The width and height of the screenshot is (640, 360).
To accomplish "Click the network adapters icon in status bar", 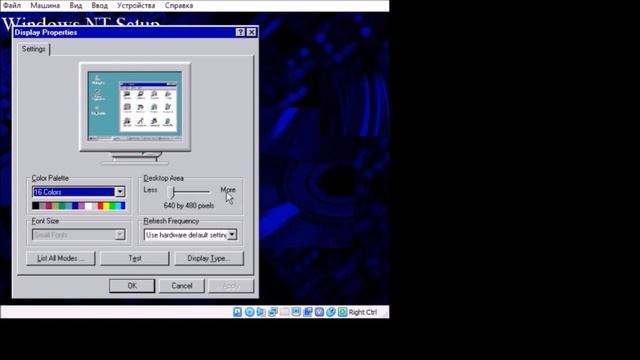I will point(273,312).
